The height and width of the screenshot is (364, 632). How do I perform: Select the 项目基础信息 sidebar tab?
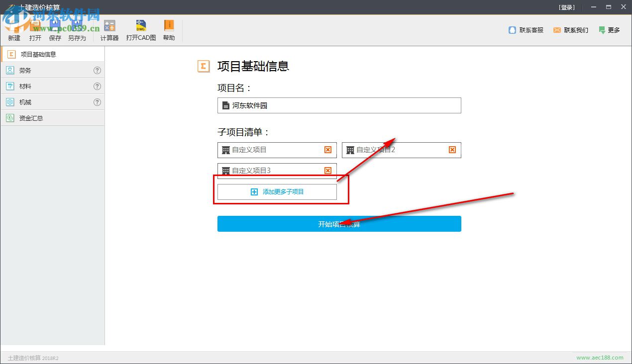pos(53,54)
